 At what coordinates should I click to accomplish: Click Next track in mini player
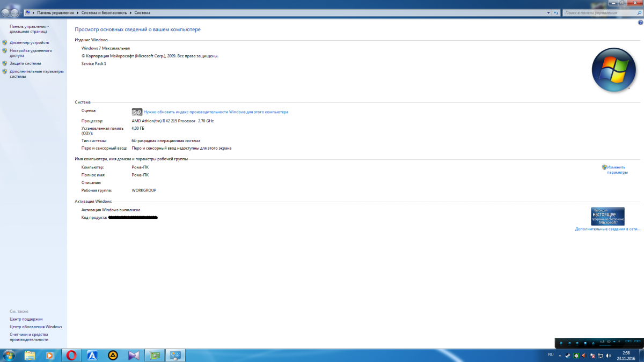577,343
